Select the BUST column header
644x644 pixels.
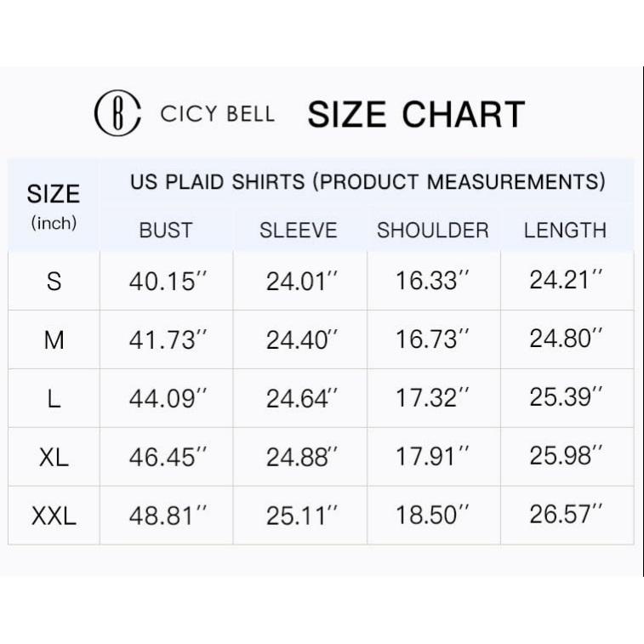click(x=166, y=231)
